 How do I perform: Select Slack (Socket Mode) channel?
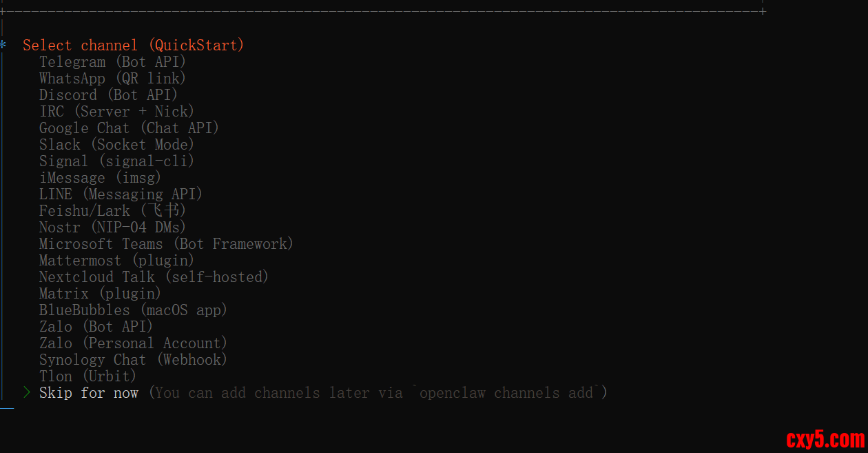pyautogui.click(x=116, y=145)
